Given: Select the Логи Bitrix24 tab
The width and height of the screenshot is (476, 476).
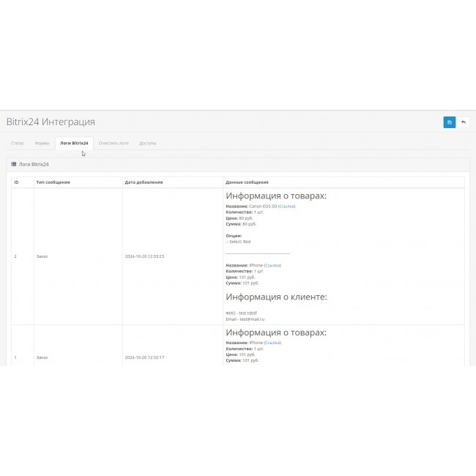Looking at the screenshot, I should pos(74,143).
